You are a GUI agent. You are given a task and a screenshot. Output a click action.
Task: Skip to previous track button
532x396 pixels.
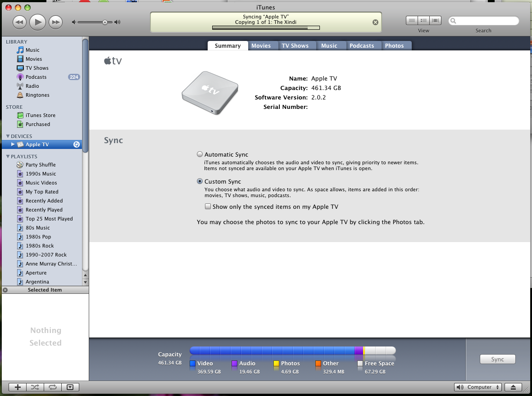click(x=19, y=22)
